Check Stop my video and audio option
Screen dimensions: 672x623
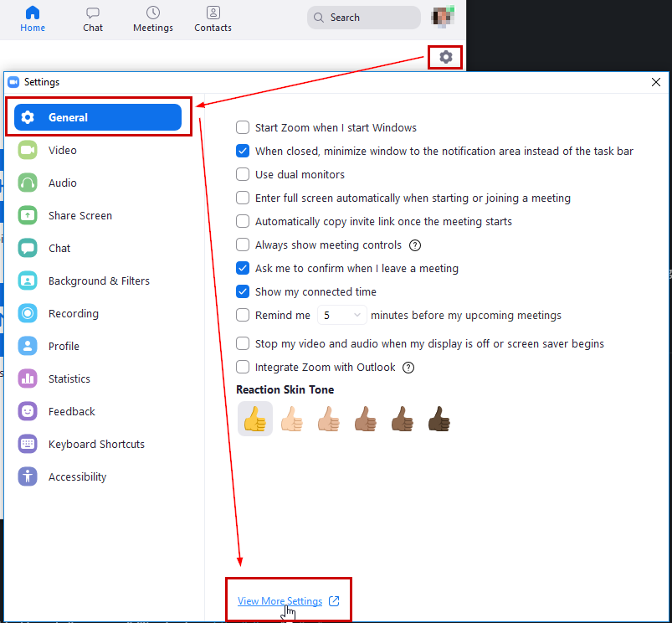point(243,343)
